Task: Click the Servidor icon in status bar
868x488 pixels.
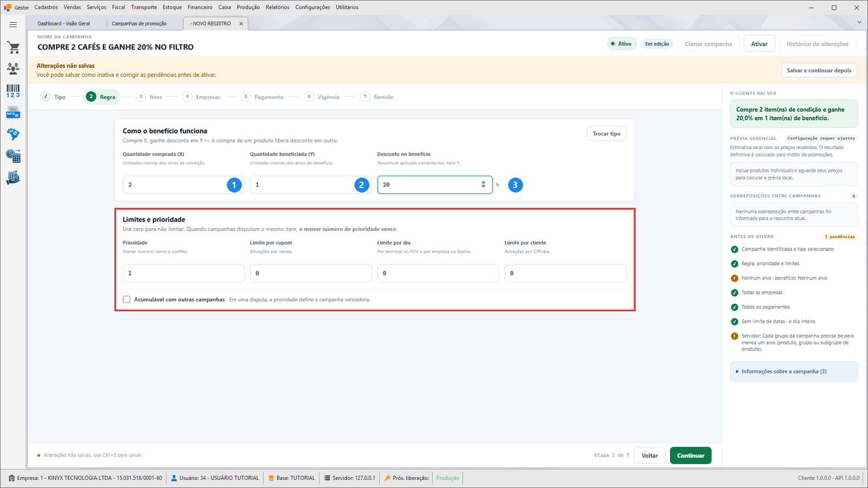Action: 327,478
